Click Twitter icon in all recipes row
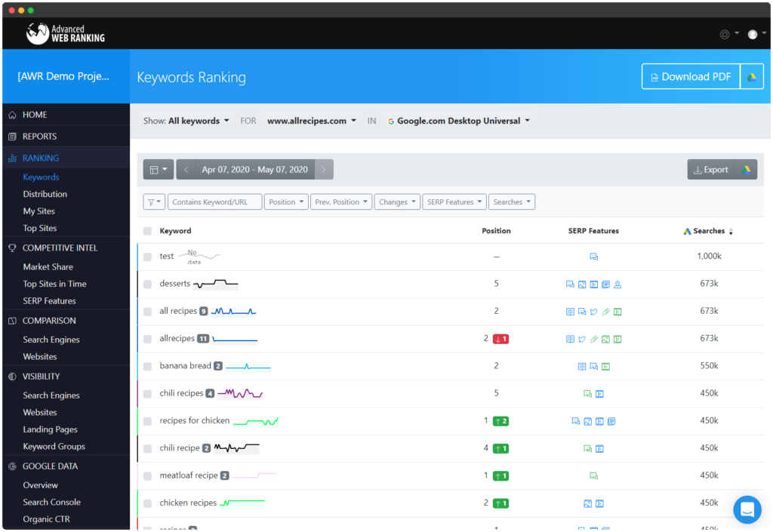The width and height of the screenshot is (773, 532). [593, 312]
